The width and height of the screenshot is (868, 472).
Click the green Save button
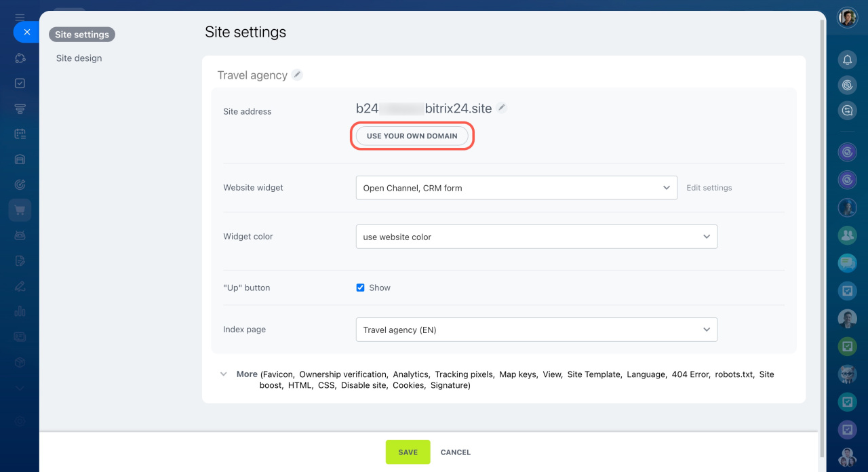click(408, 452)
